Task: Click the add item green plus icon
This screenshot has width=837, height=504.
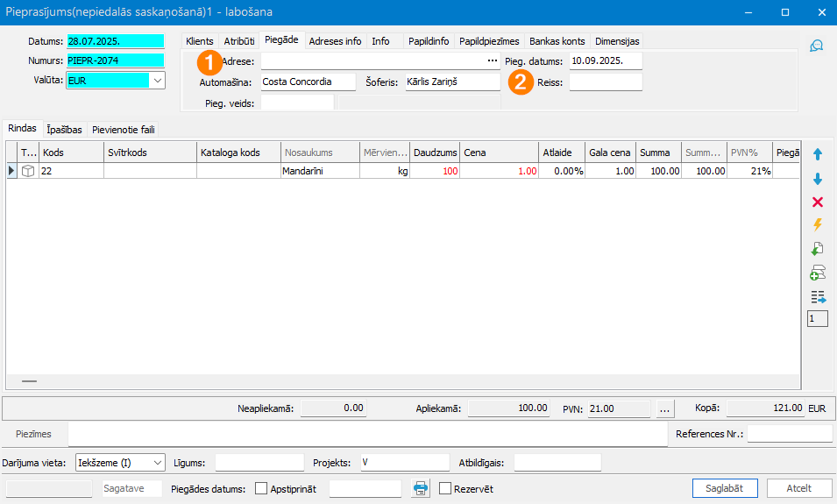Action: pos(817,273)
